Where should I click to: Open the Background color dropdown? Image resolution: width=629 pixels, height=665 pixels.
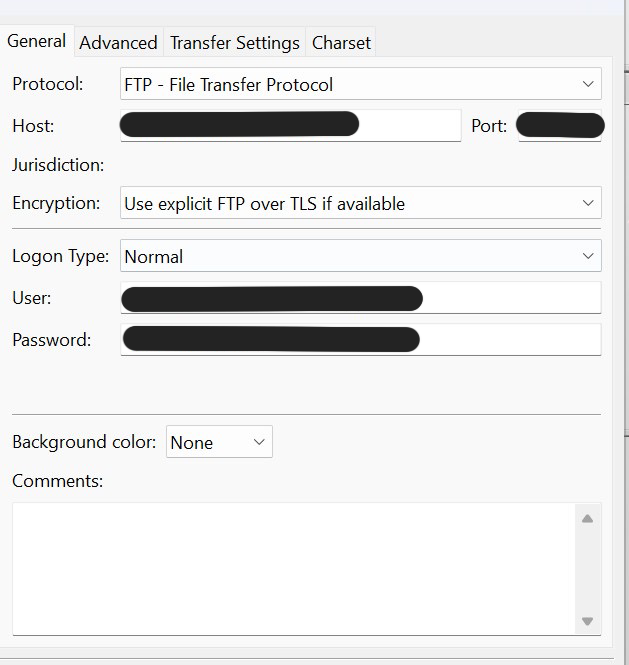(x=219, y=442)
